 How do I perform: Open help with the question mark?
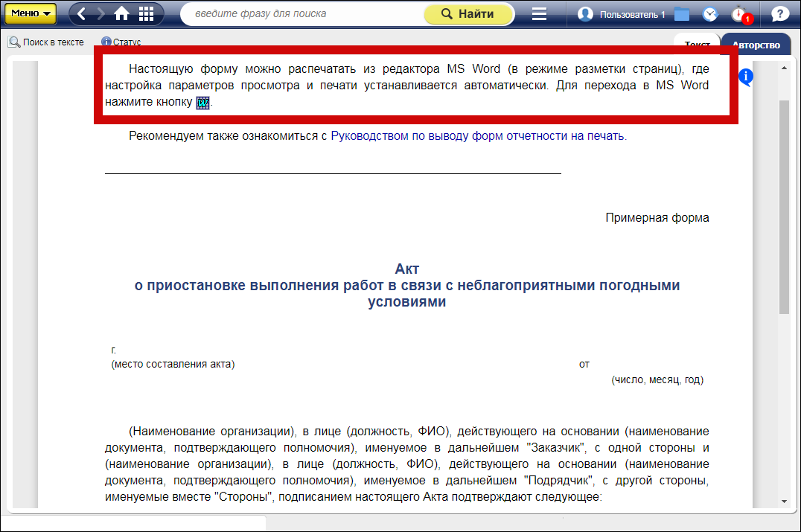click(779, 14)
